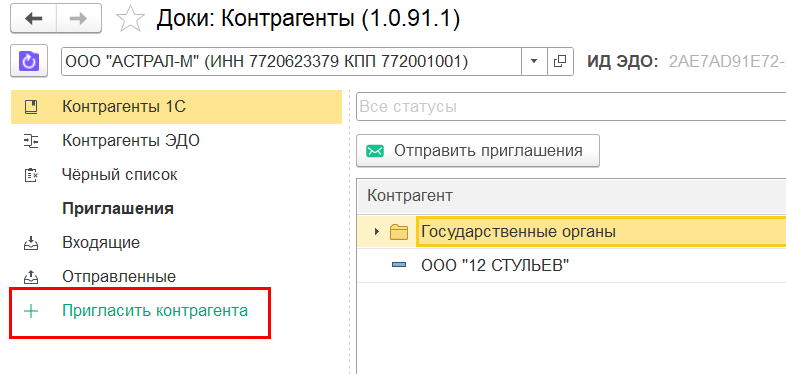Click the item marker beside ООО "12 СТУЛЬЕВ"
This screenshot has width=786, height=374.
pos(399,265)
